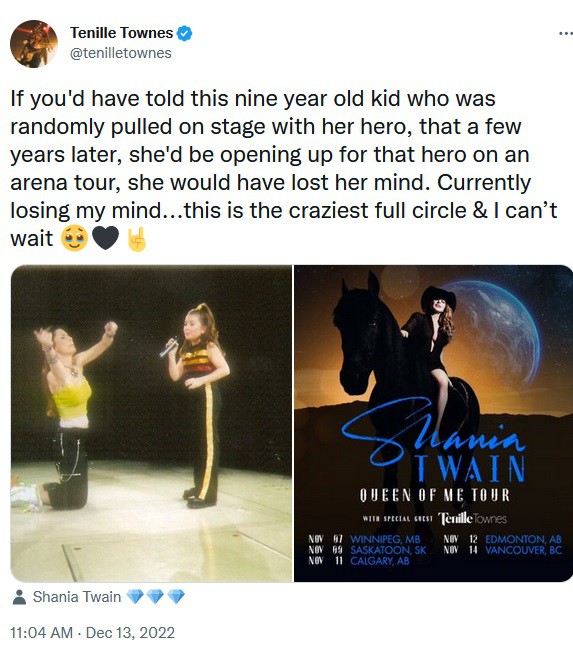Click the tagged person silhouette icon
Viewport: 573px width, 651px height.
[x=19, y=597]
